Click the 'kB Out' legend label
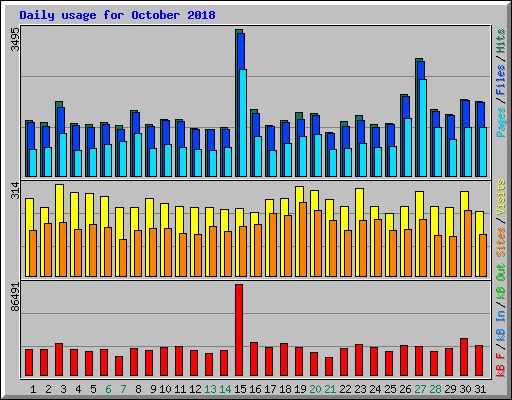This screenshot has height=400, width=512. point(500,282)
